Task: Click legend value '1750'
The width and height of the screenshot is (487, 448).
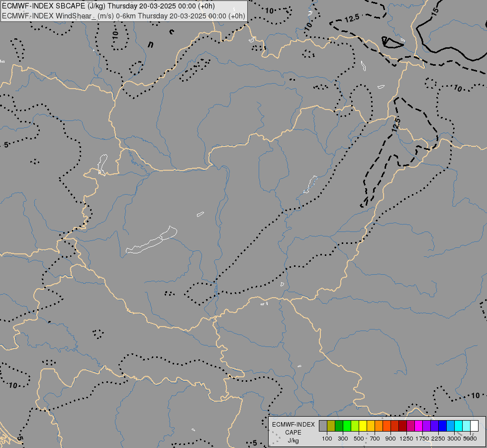Action: (422, 439)
